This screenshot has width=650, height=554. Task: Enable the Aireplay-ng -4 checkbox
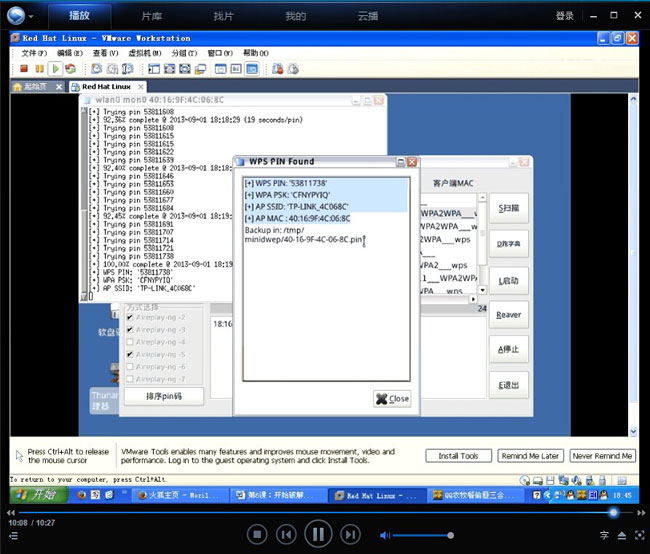click(130, 342)
